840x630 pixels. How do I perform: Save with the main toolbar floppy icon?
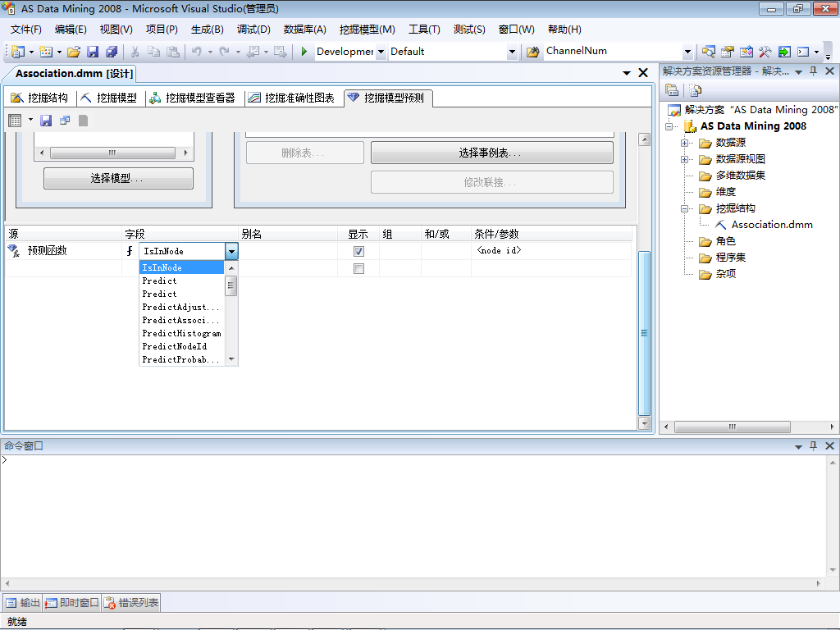pos(93,52)
